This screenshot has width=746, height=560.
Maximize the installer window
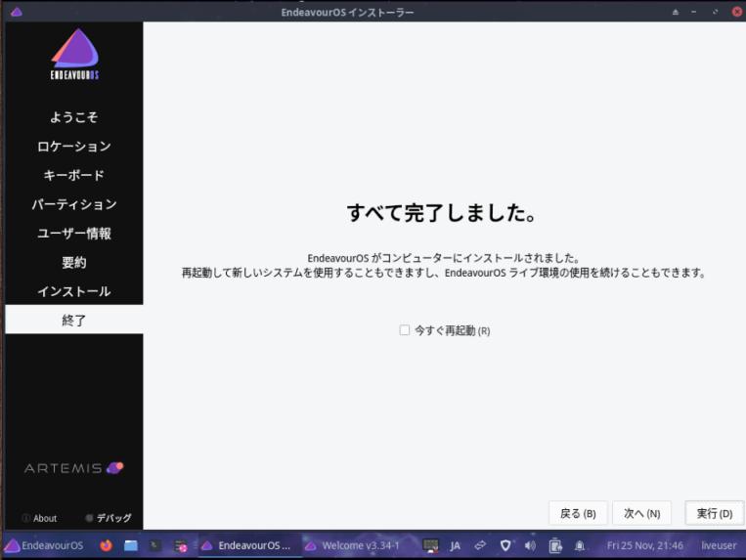[715, 12]
